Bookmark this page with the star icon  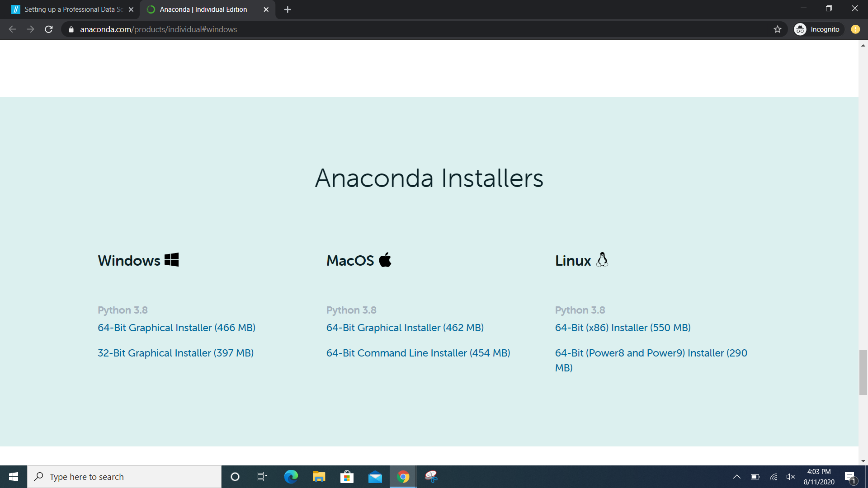[x=777, y=29]
